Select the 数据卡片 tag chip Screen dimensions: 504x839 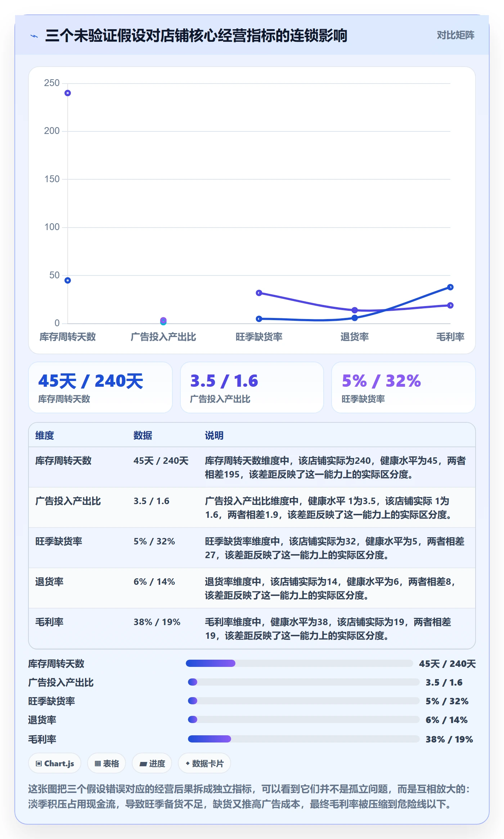(x=204, y=763)
